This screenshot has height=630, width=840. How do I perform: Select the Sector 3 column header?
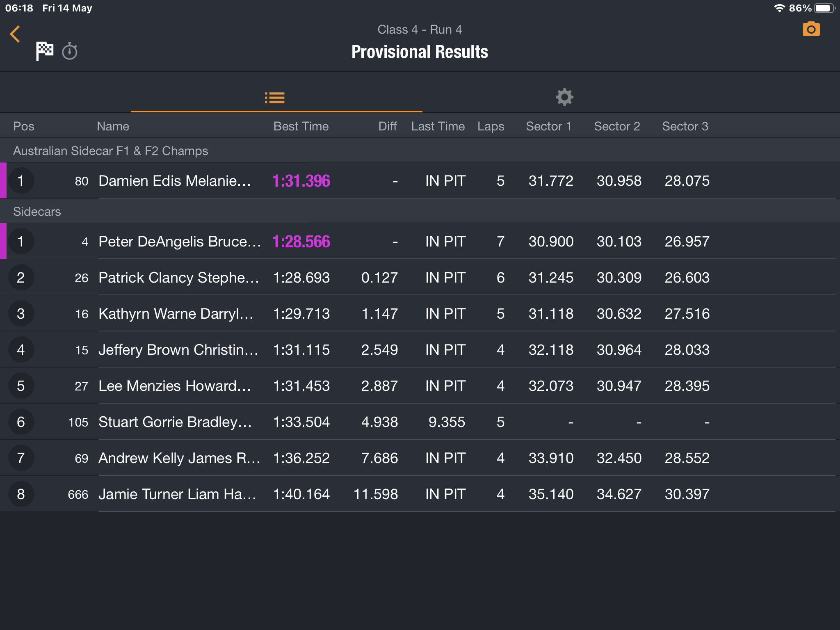click(x=685, y=126)
